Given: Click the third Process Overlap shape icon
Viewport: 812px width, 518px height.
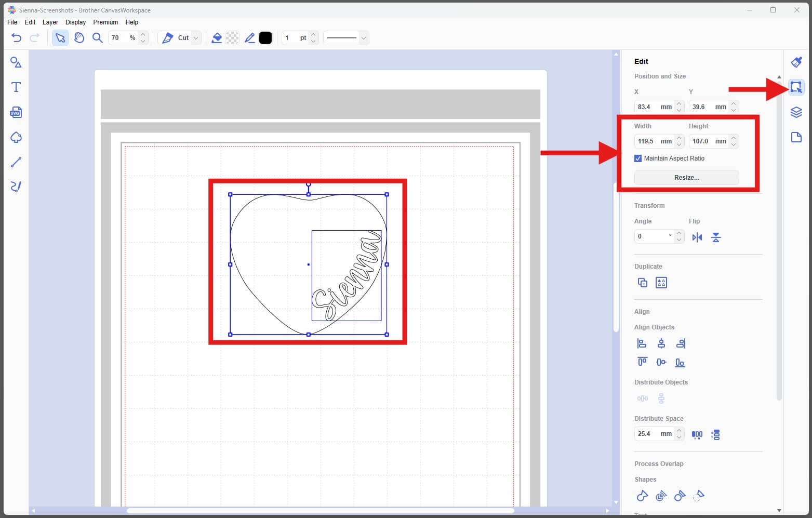Looking at the screenshot, I should (x=680, y=496).
